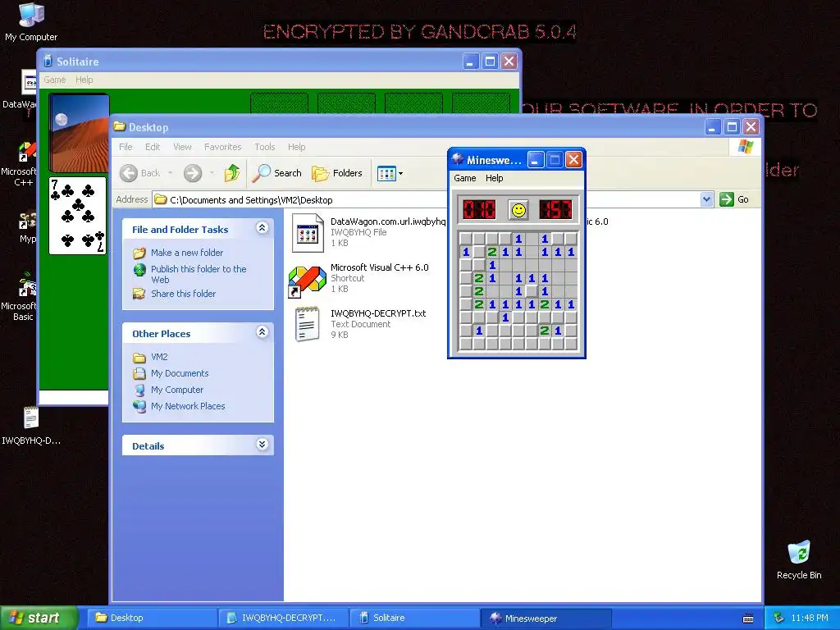Open the Forward history dropdown arrow

pyautogui.click(x=212, y=173)
